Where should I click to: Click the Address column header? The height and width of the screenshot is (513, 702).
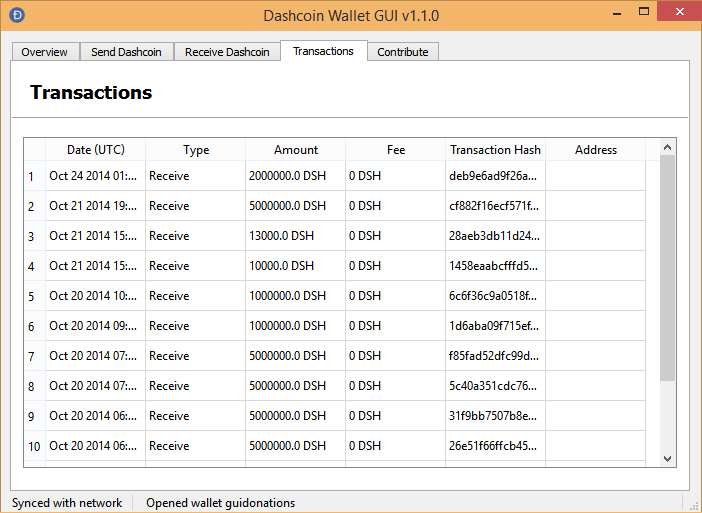click(595, 150)
